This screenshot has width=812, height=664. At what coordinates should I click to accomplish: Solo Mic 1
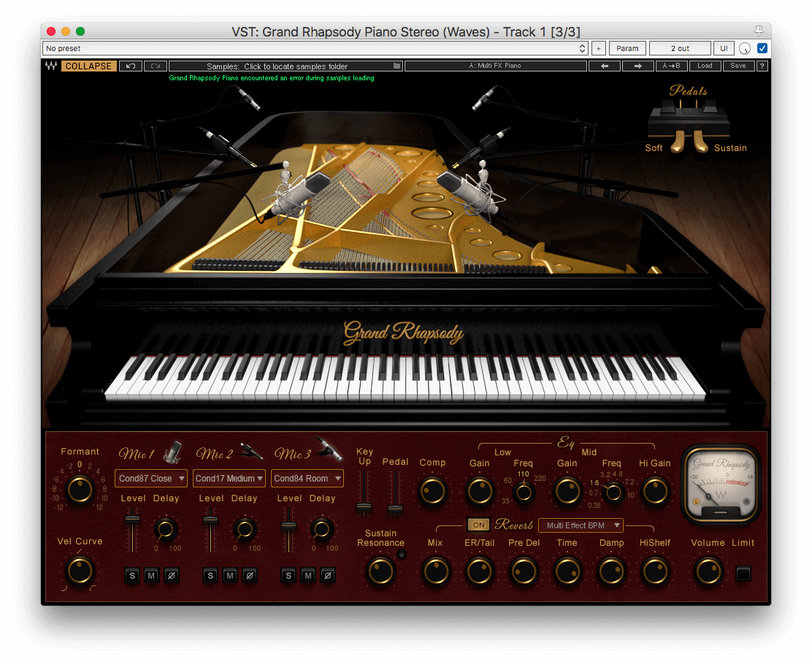pyautogui.click(x=132, y=576)
